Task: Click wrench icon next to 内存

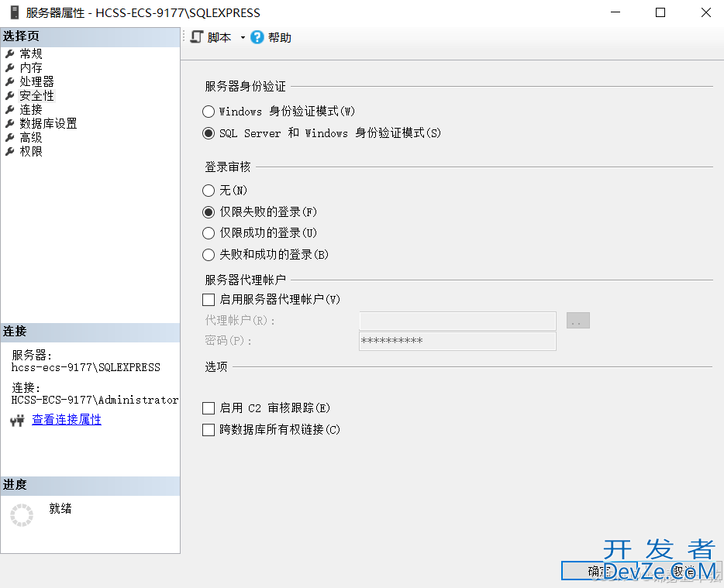Action: coord(10,68)
